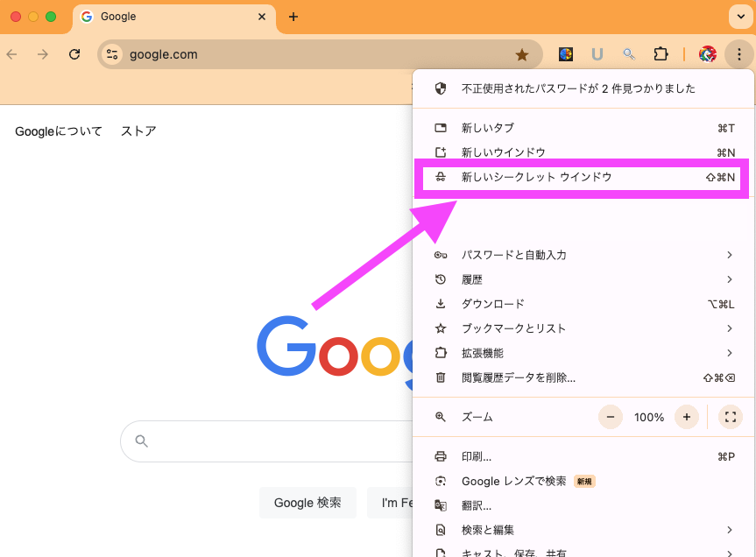Viewport: 756px width, 557px height.
Task: Open the profile avatar in the toolbar
Action: point(707,54)
